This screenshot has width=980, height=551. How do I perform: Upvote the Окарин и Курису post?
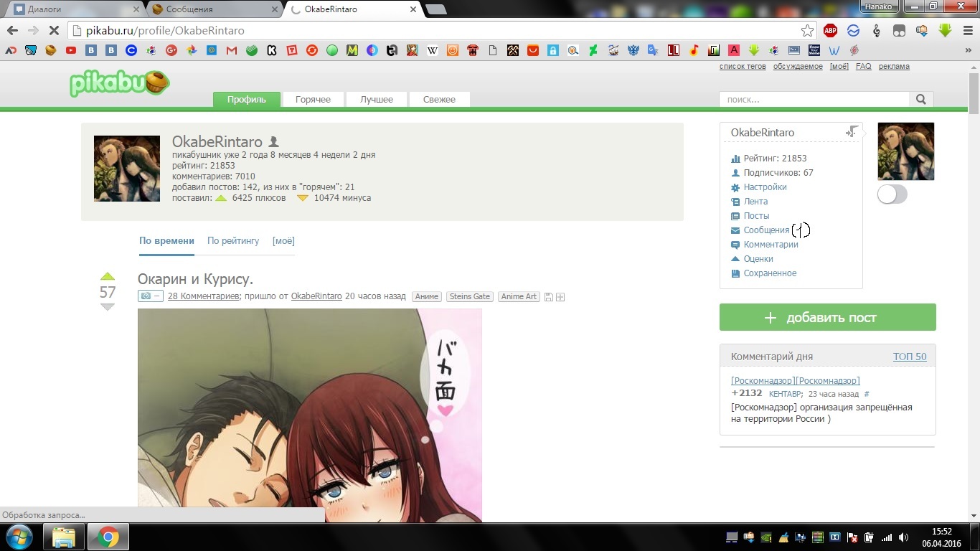click(x=108, y=277)
